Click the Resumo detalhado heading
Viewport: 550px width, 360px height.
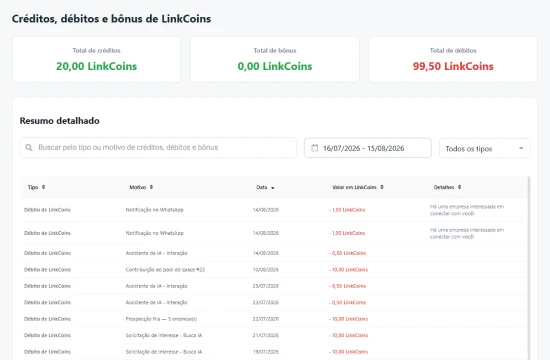(x=60, y=121)
